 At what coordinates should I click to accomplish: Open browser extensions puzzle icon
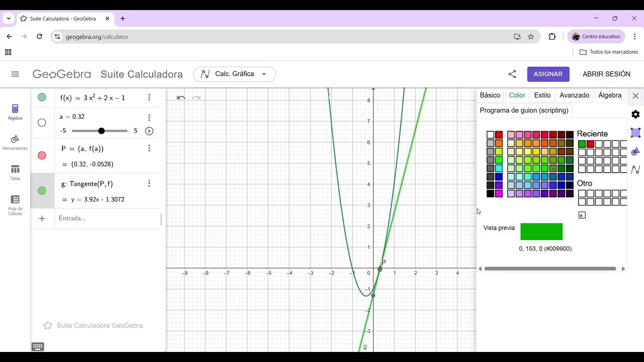pos(552,37)
